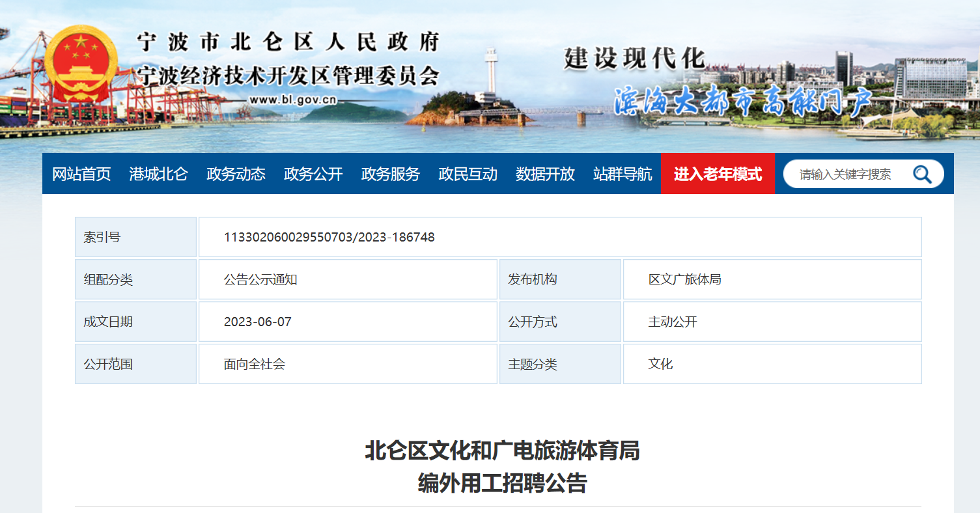
Task: Click the 区文广旅体局 publisher value
Action: pos(684,279)
